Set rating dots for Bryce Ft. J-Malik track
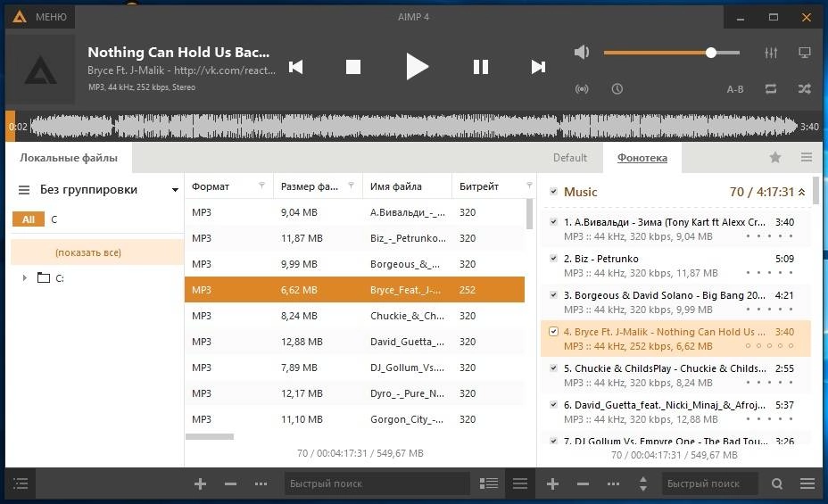 pyautogui.click(x=769, y=346)
